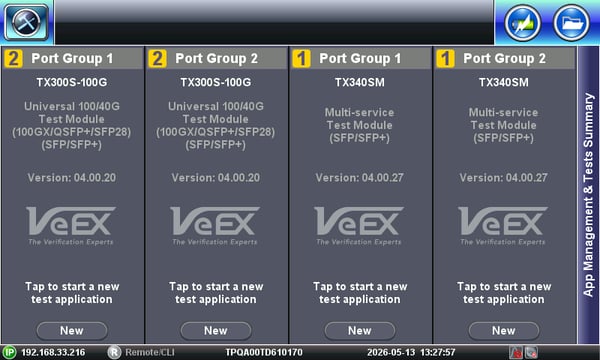
Task: Tap 'Tap to start a new test application' in TX300S-100G Port Group 2
Action: point(216,293)
